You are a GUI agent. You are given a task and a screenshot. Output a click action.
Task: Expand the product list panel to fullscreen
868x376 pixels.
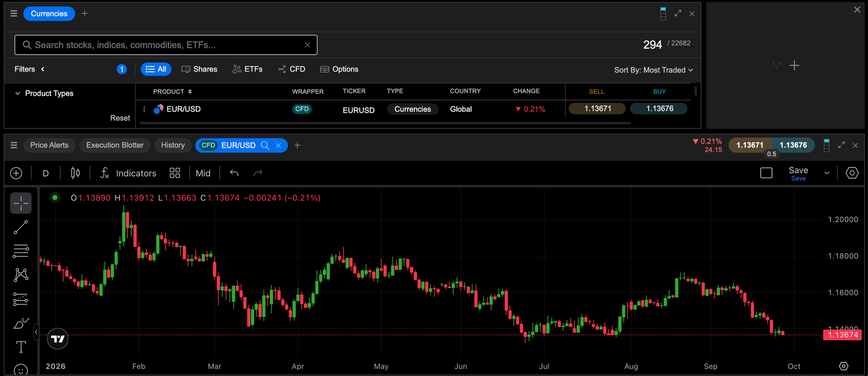pos(678,14)
